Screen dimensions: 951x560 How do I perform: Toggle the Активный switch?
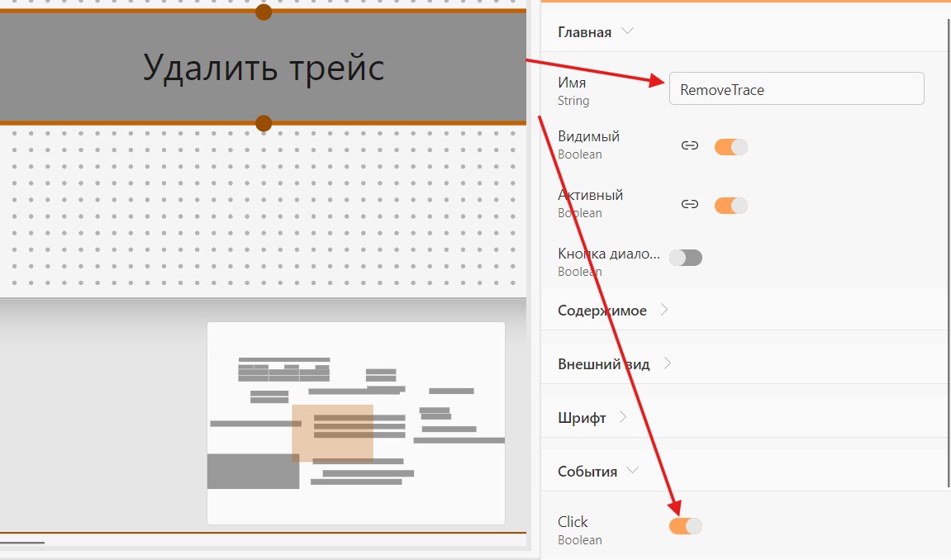pos(731,206)
